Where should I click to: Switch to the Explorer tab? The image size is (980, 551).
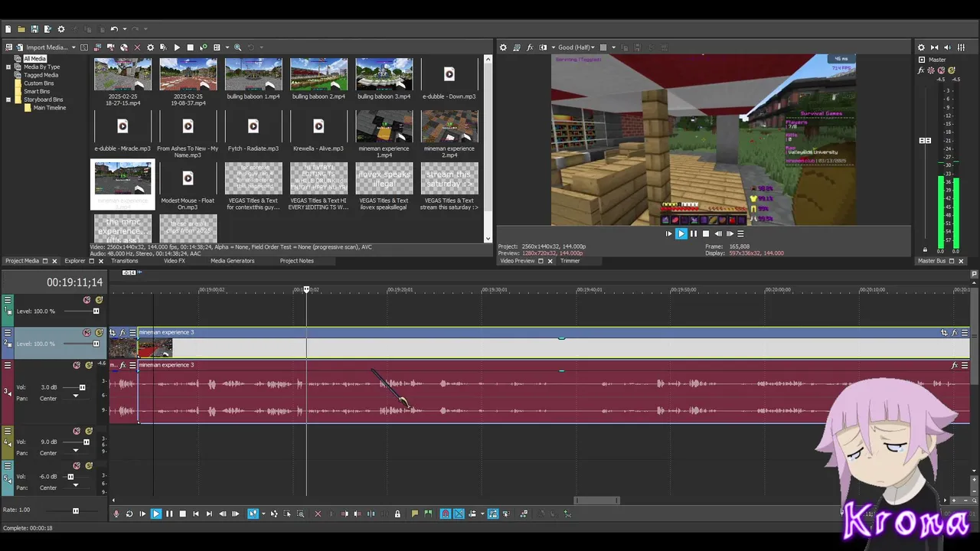pyautogui.click(x=74, y=261)
